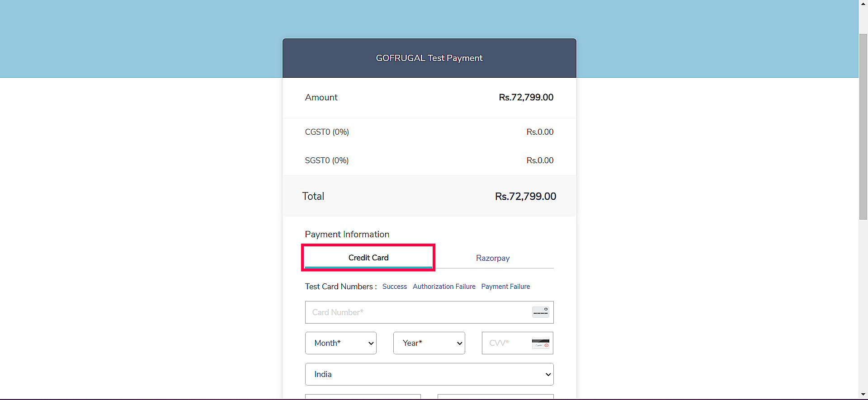The height and width of the screenshot is (400, 868).
Task: Focus the CVV input field
Action: [x=505, y=343]
